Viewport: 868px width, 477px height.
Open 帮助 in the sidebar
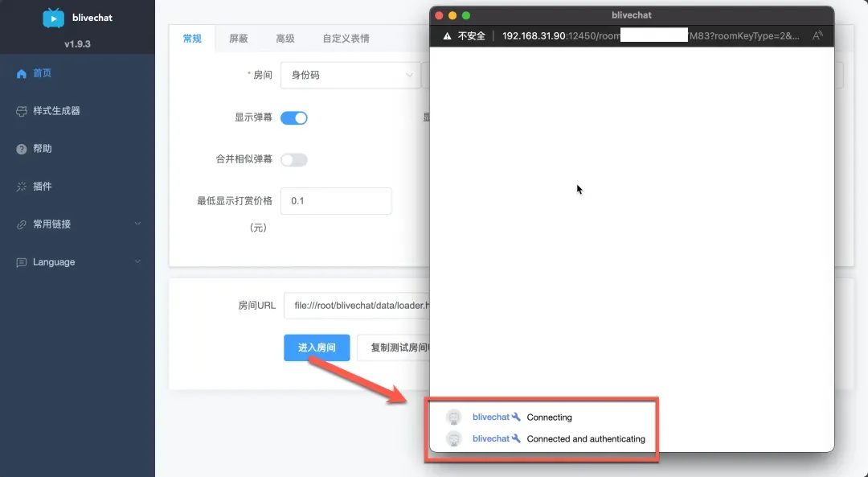[x=77, y=149]
